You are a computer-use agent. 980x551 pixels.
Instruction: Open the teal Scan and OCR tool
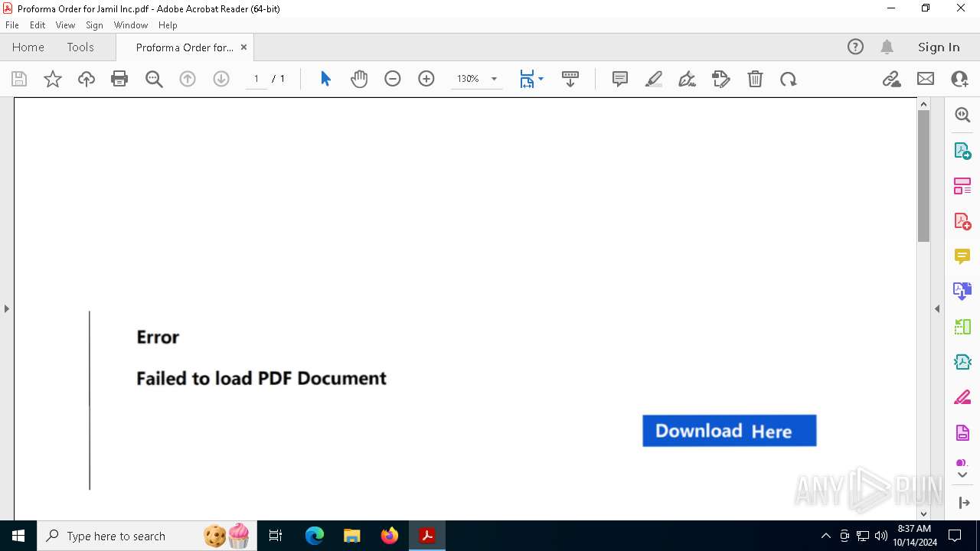click(x=962, y=362)
